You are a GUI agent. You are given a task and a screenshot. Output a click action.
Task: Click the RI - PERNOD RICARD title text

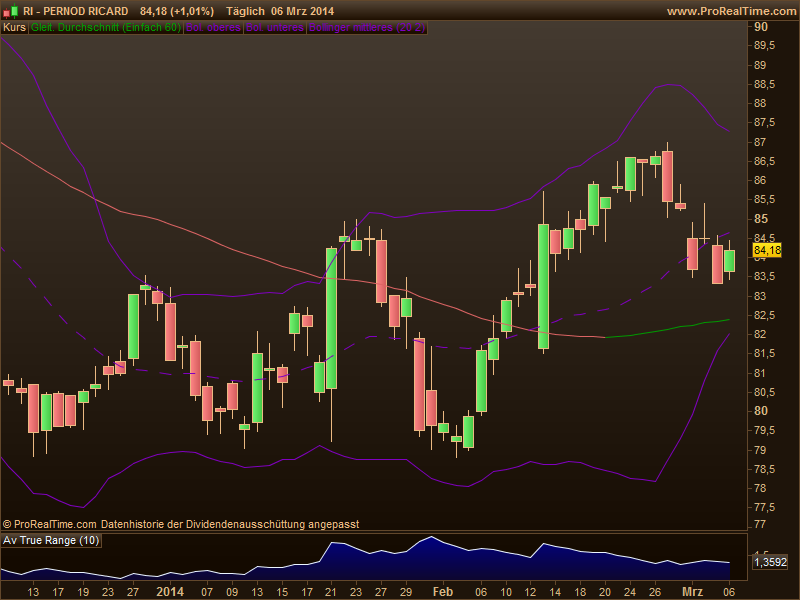(x=76, y=11)
